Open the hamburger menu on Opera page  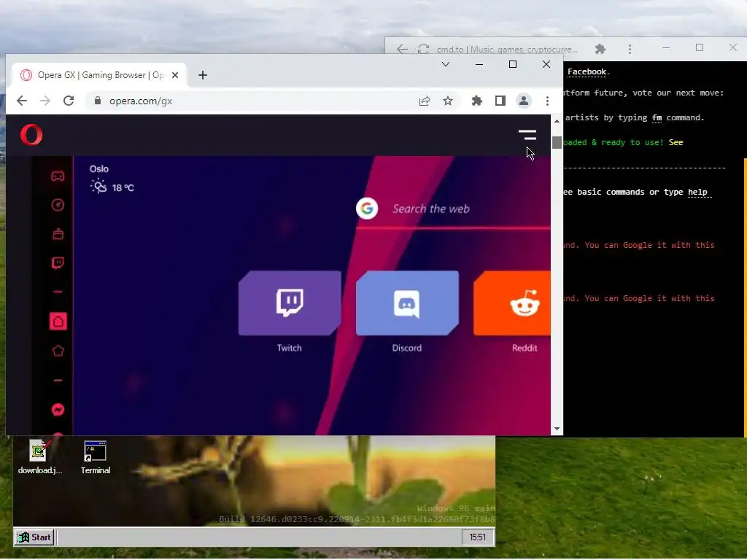[x=527, y=135]
